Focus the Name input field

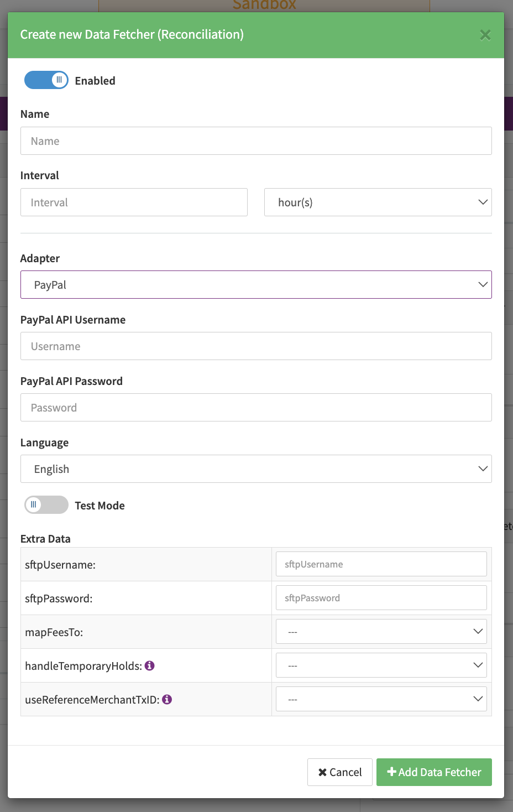point(256,141)
